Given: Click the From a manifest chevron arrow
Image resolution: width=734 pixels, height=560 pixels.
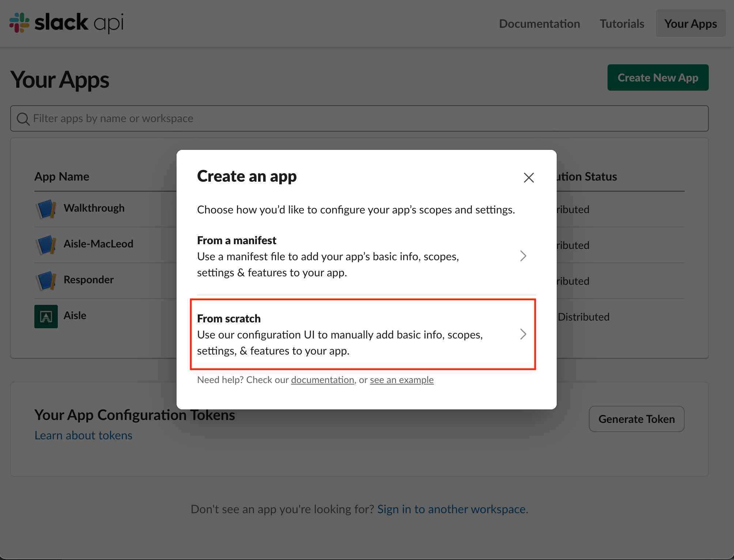Looking at the screenshot, I should pos(523,256).
